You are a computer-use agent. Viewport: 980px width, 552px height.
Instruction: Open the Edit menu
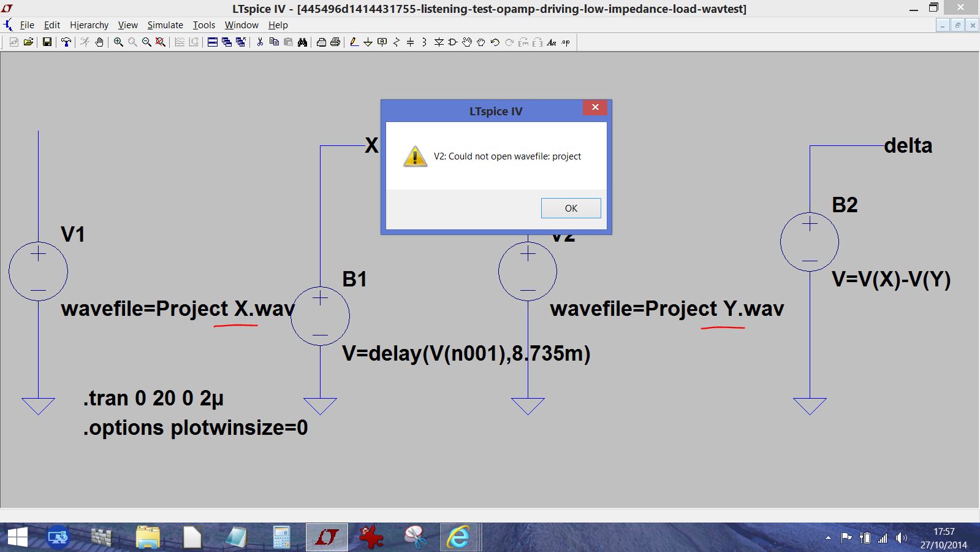coord(52,25)
